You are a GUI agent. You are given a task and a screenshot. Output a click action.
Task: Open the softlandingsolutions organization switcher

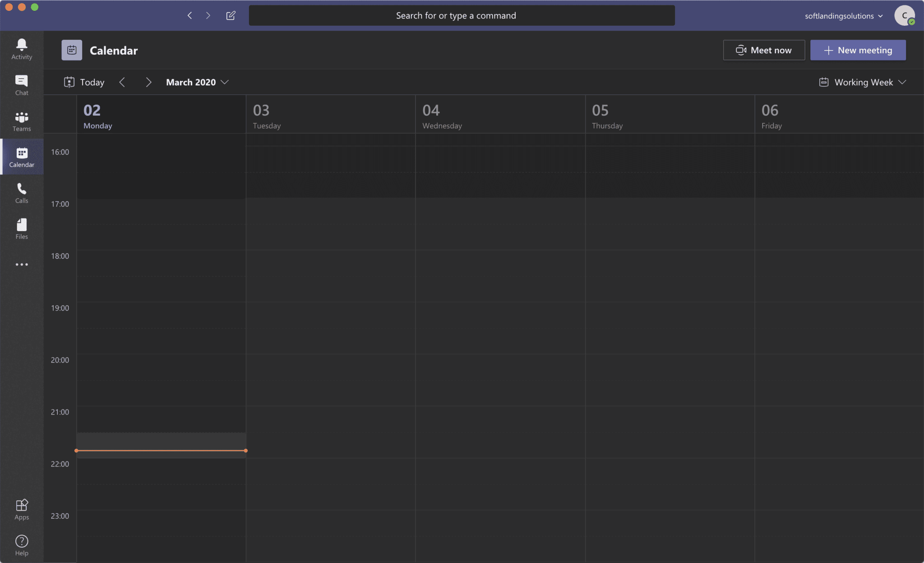pyautogui.click(x=843, y=15)
